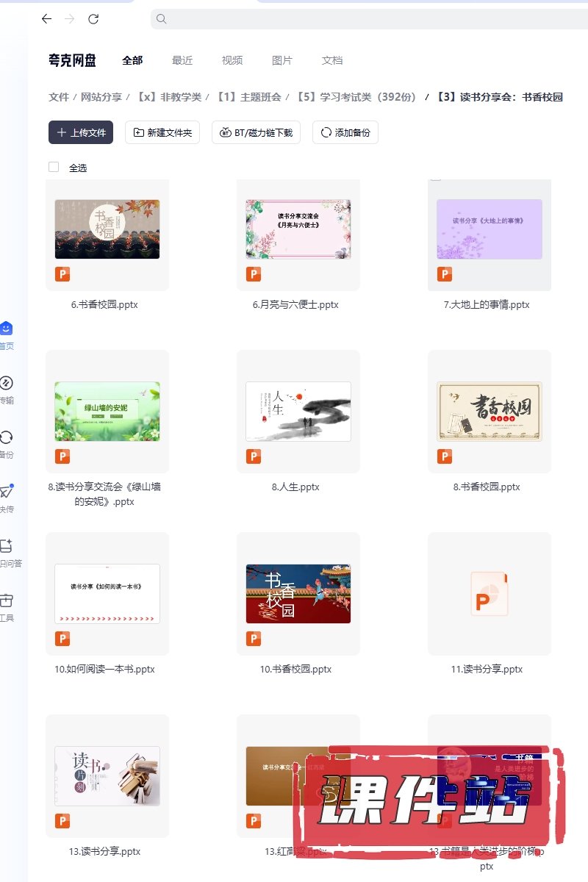The height and width of the screenshot is (882, 588).
Task: Check the selection box on 7.大地上的事情 card
Action: click(x=436, y=177)
